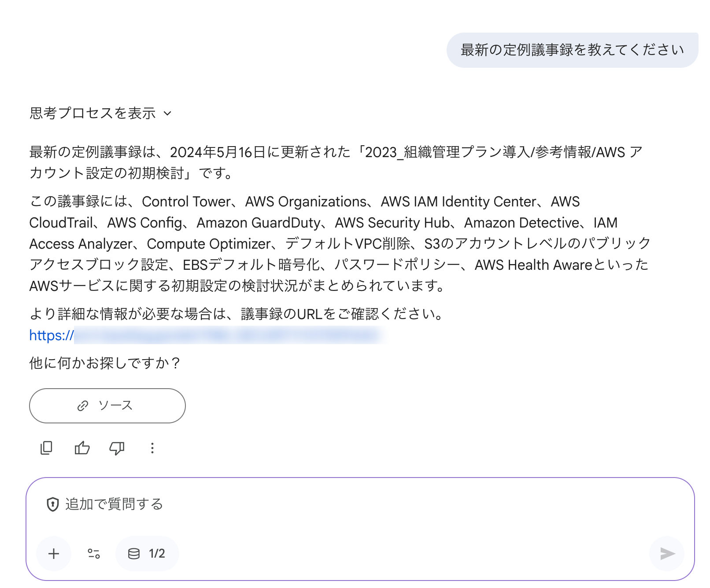The width and height of the screenshot is (710, 588).
Task: Copy the response with the copy icon
Action: 46,448
